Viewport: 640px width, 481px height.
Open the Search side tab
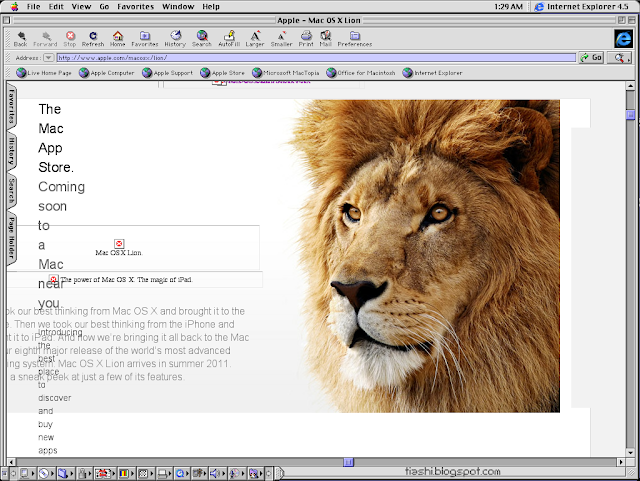pyautogui.click(x=11, y=191)
